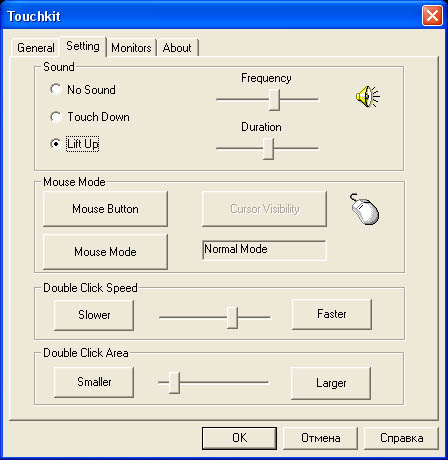Switch to the General tab
This screenshot has height=460, width=448.
[36, 48]
